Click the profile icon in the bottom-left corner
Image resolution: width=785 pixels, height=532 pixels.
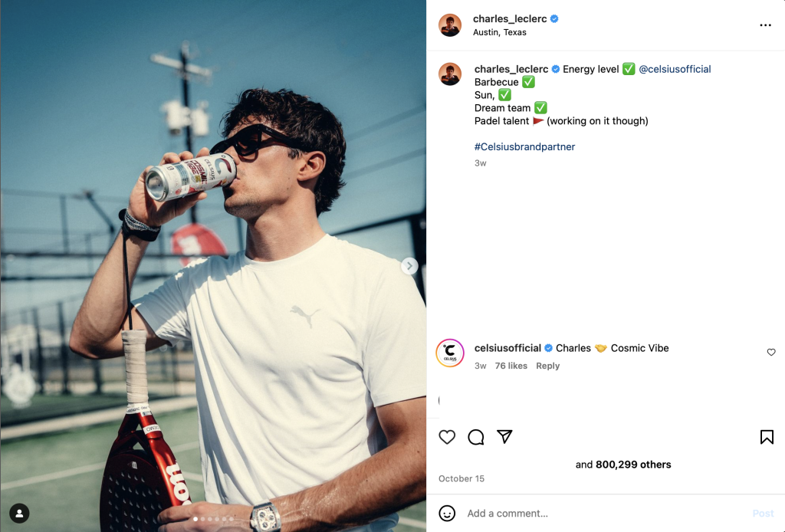coord(20,513)
